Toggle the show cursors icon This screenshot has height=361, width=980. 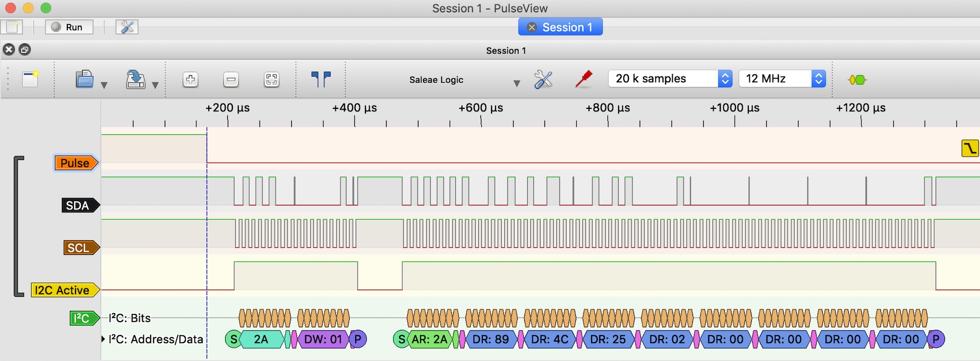pyautogui.click(x=321, y=79)
